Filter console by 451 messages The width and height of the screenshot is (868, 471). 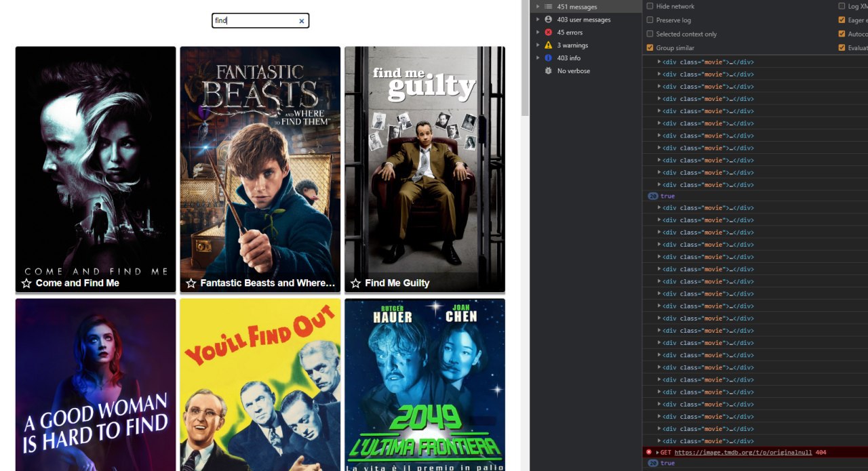(x=586, y=7)
